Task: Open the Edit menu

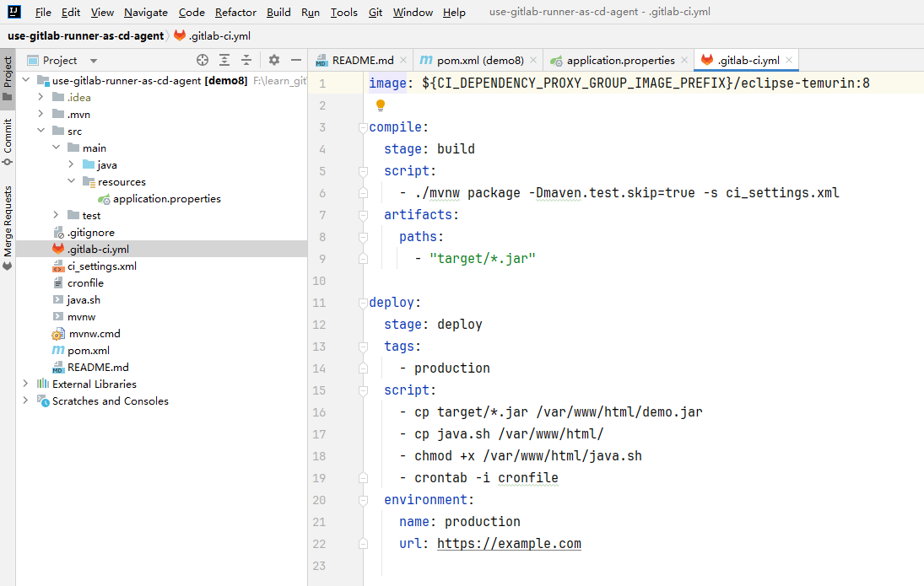Action: click(x=71, y=13)
